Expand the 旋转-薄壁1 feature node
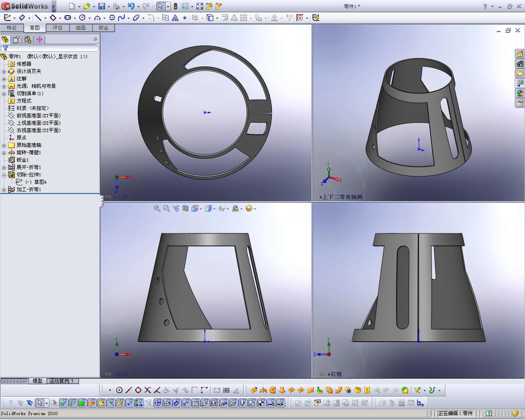The image size is (525, 420). (4, 153)
